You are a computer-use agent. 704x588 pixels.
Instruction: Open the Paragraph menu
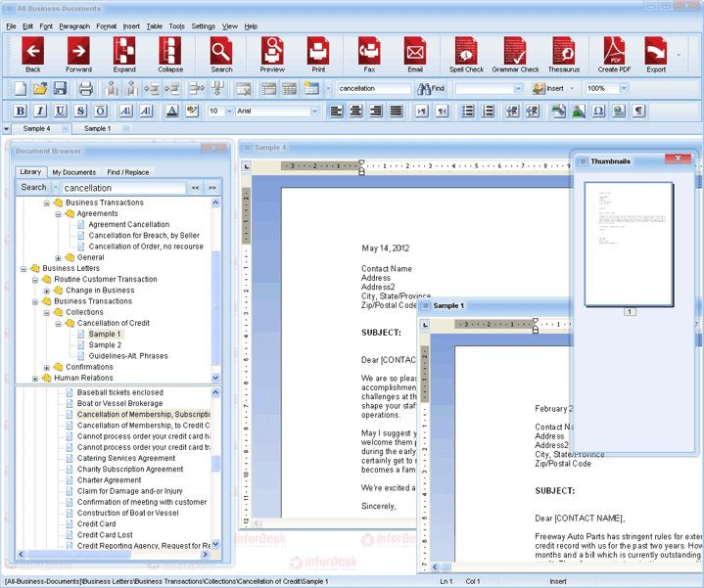click(74, 26)
